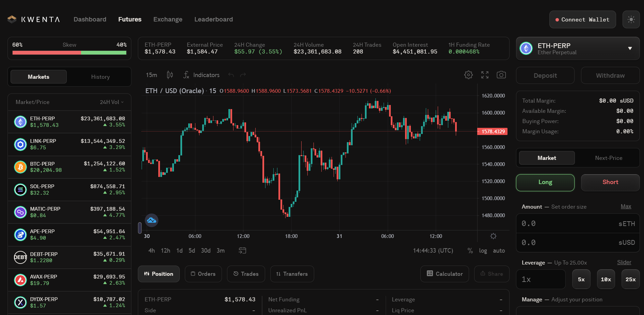Open the Trades tab

(x=246, y=274)
